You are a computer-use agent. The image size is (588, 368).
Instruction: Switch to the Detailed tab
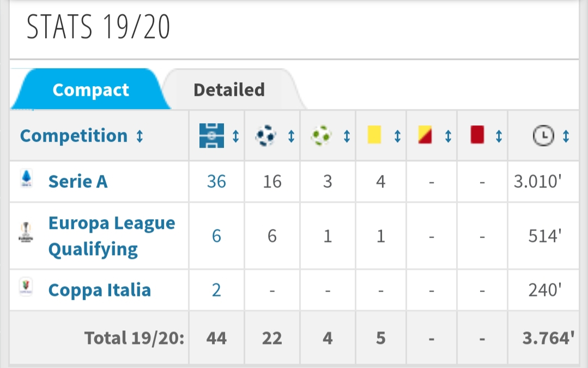click(x=229, y=89)
